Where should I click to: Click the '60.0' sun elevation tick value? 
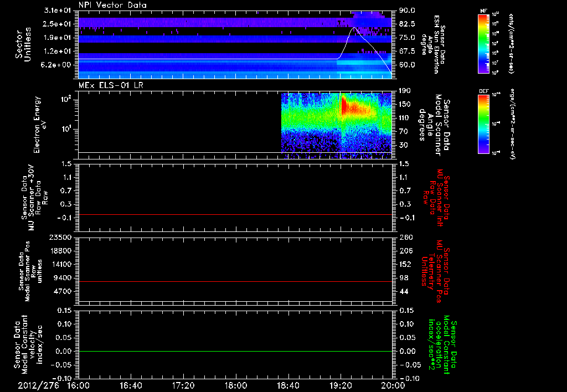click(407, 65)
